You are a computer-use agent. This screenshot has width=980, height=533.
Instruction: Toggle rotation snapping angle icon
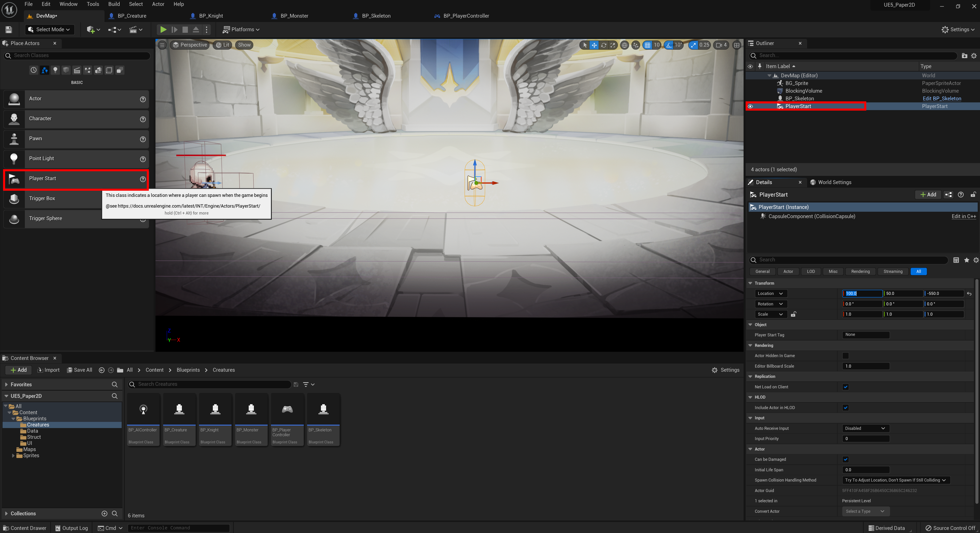(x=669, y=45)
